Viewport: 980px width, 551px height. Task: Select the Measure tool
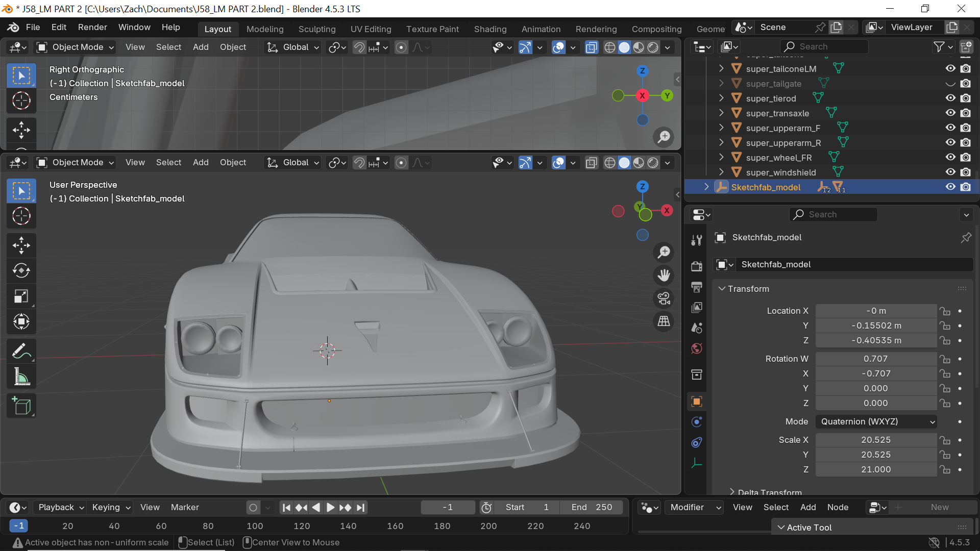tap(21, 377)
